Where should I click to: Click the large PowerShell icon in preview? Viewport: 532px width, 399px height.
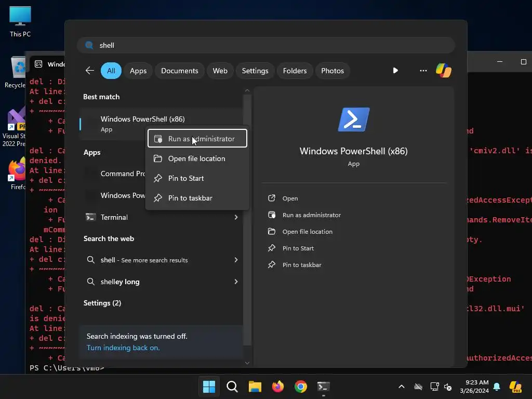tap(353, 119)
